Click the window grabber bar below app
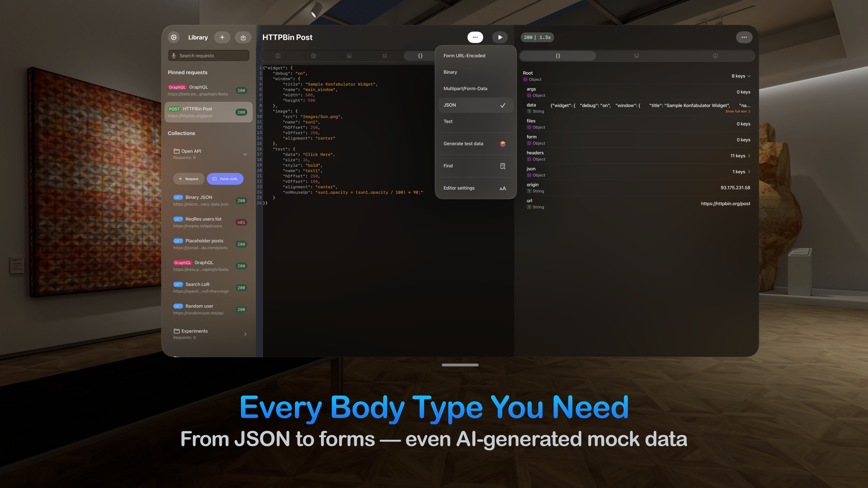Image resolution: width=868 pixels, height=488 pixels. pos(460,365)
